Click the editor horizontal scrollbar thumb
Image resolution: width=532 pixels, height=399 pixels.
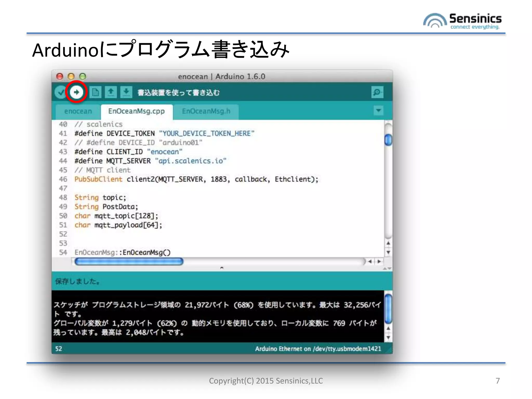coord(129,261)
